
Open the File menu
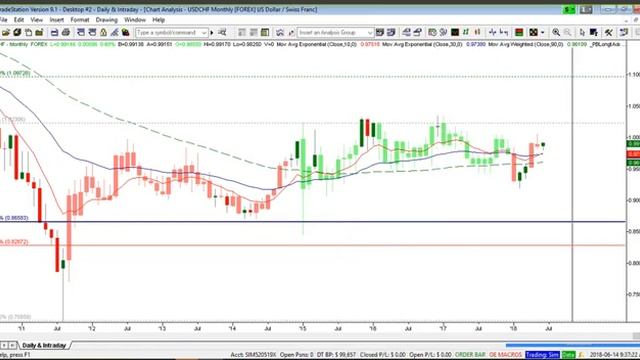click(x=3, y=20)
